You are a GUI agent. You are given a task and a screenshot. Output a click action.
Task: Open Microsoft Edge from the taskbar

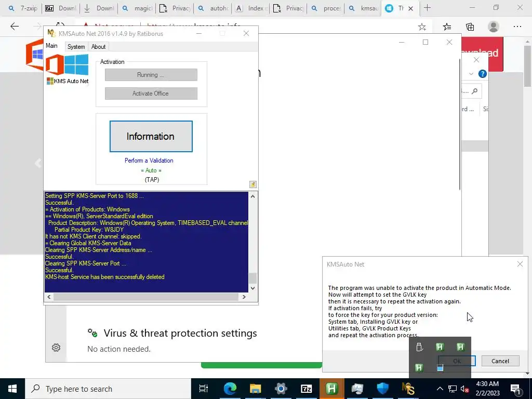point(230,389)
